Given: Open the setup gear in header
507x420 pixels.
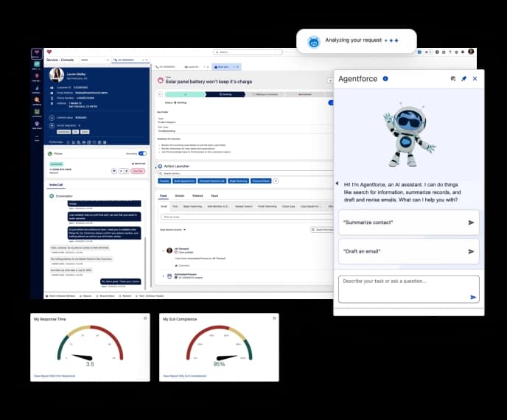Looking at the screenshot, I should tap(456, 52).
